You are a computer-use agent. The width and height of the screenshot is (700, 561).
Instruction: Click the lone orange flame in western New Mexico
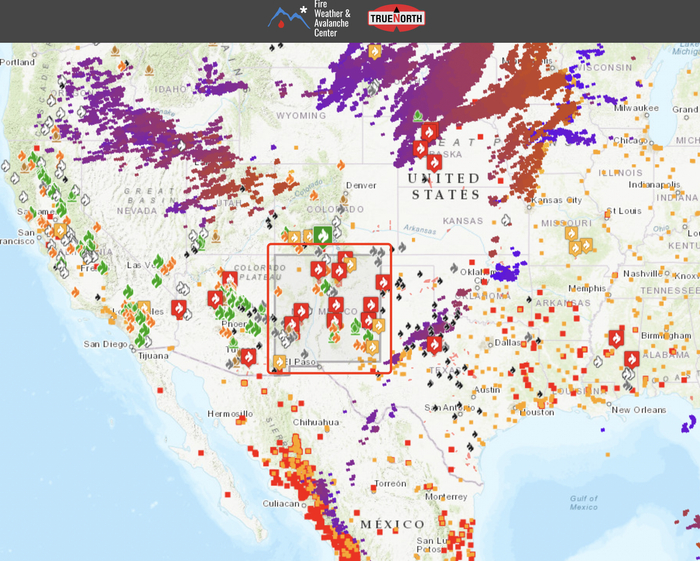click(278, 292)
